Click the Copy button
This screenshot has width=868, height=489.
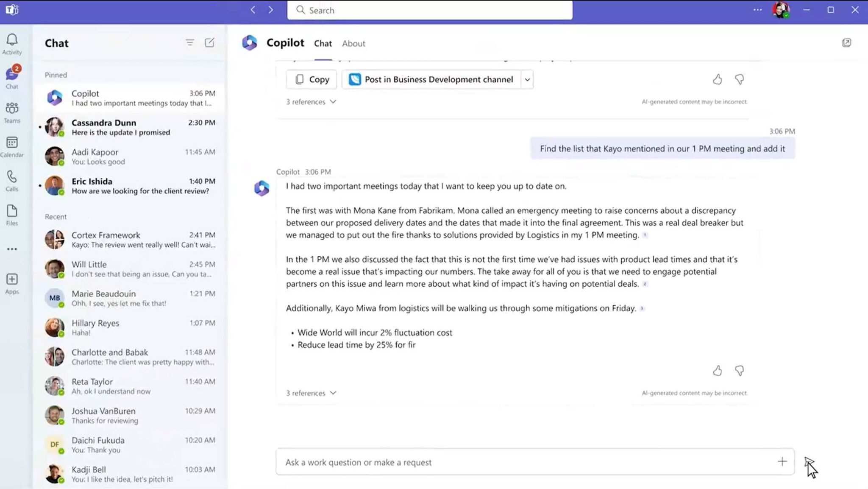point(312,79)
